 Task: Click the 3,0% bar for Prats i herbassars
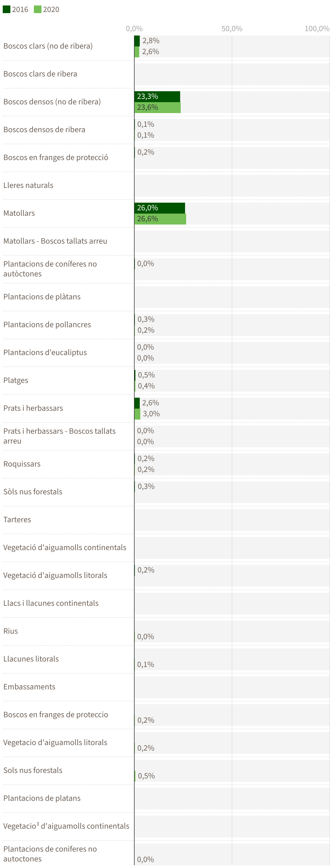click(x=137, y=414)
